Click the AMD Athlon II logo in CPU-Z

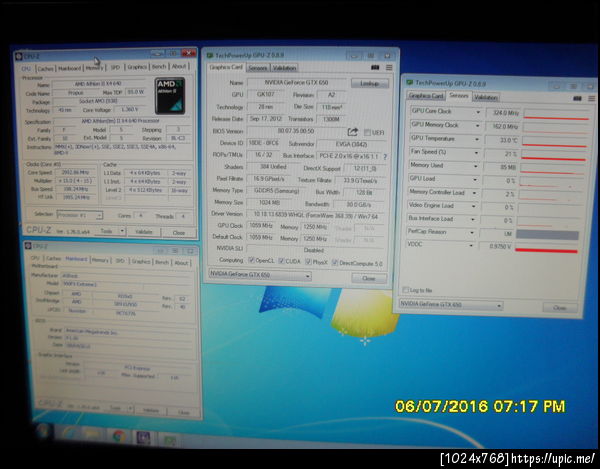(x=170, y=96)
